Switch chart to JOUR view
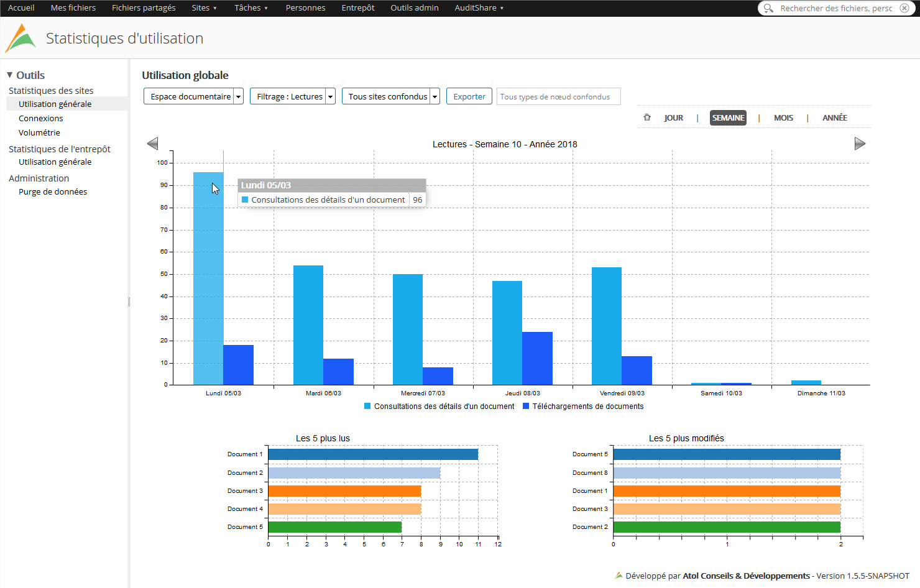920x588 pixels. pyautogui.click(x=673, y=117)
